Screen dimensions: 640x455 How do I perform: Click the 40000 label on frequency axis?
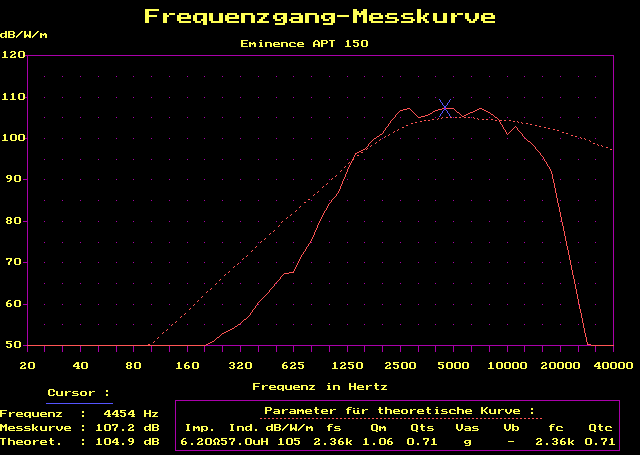click(612, 365)
